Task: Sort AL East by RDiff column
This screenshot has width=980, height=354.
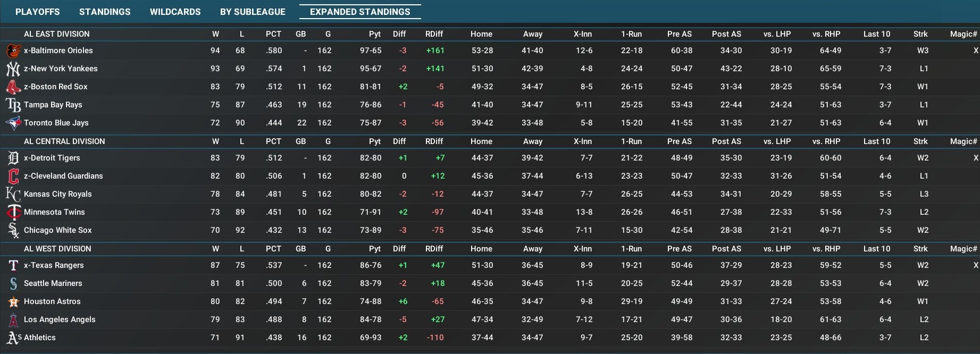Action: pos(434,34)
